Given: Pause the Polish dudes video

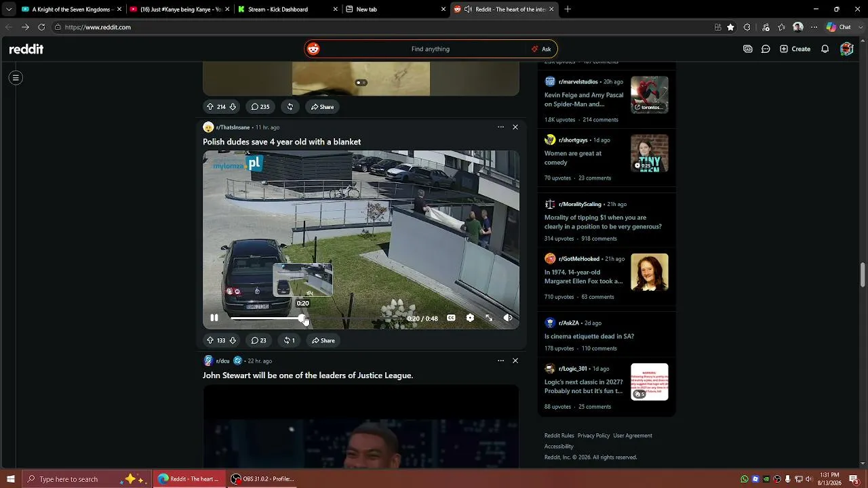Looking at the screenshot, I should pos(214,318).
